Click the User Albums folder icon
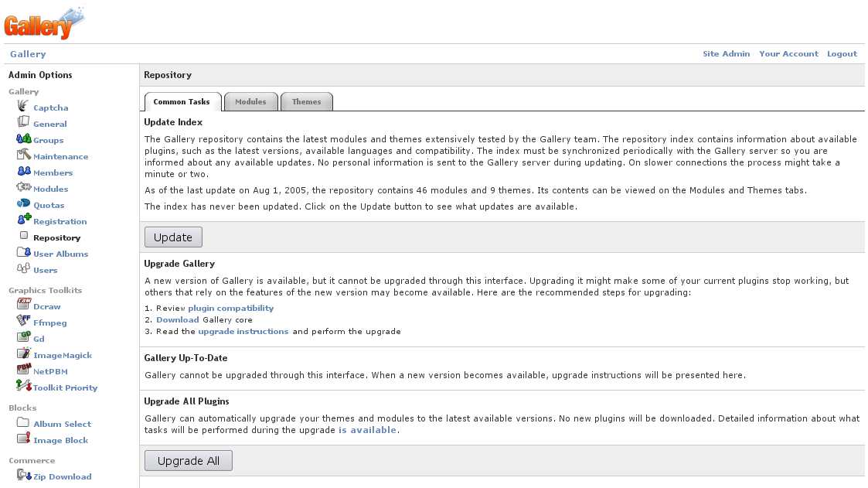Viewport: 868px width, 488px height. click(24, 251)
